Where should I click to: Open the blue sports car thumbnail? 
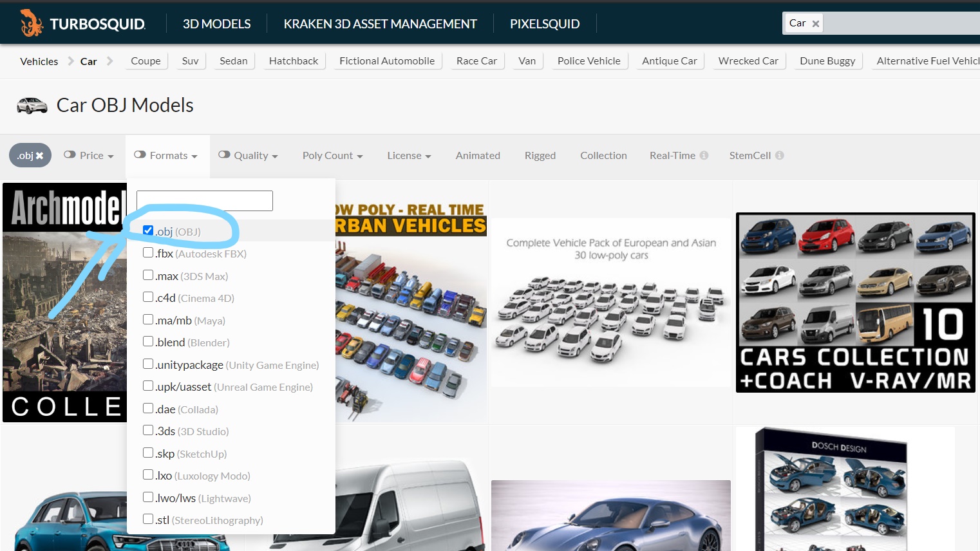[611, 516]
